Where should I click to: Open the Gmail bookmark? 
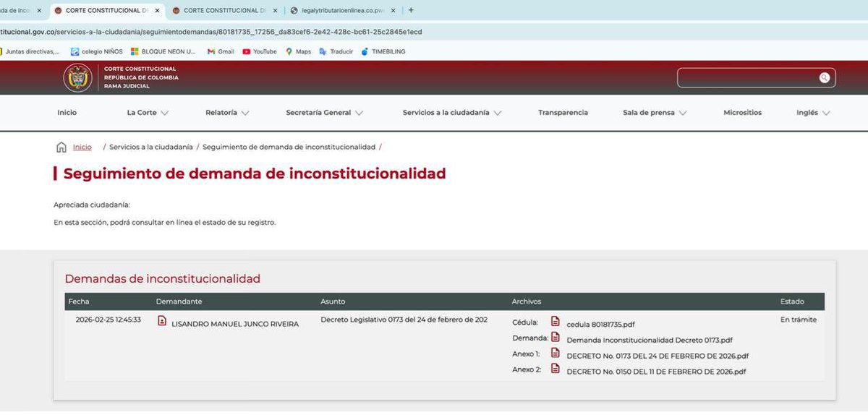[221, 51]
